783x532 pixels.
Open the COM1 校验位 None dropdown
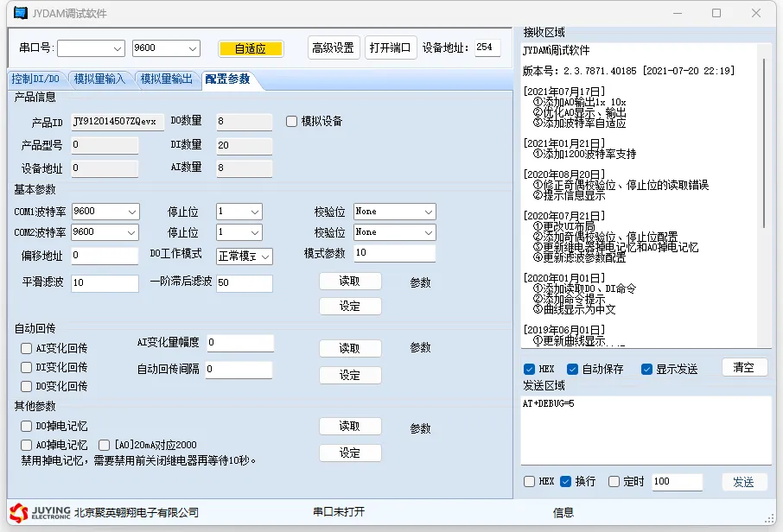click(x=394, y=212)
